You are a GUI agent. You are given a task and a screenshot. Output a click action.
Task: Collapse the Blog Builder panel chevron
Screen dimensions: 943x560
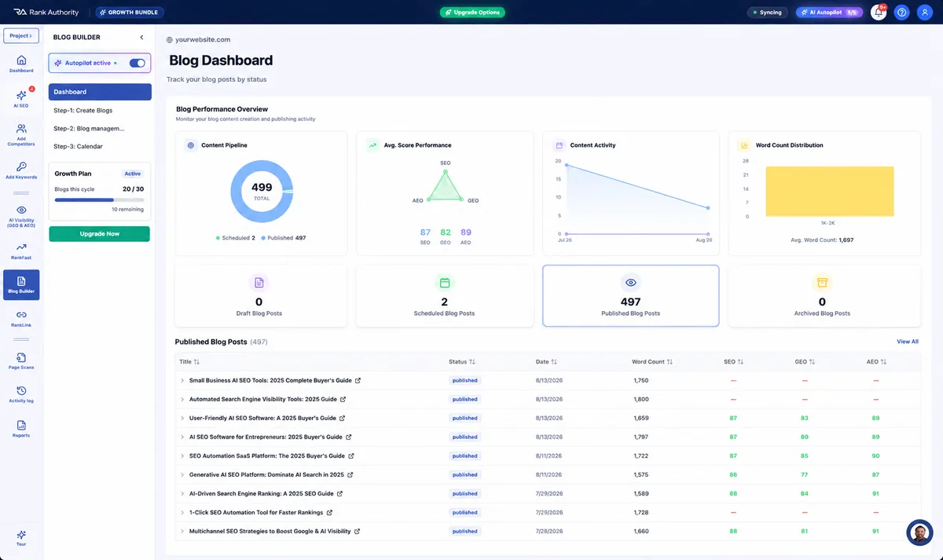click(141, 37)
